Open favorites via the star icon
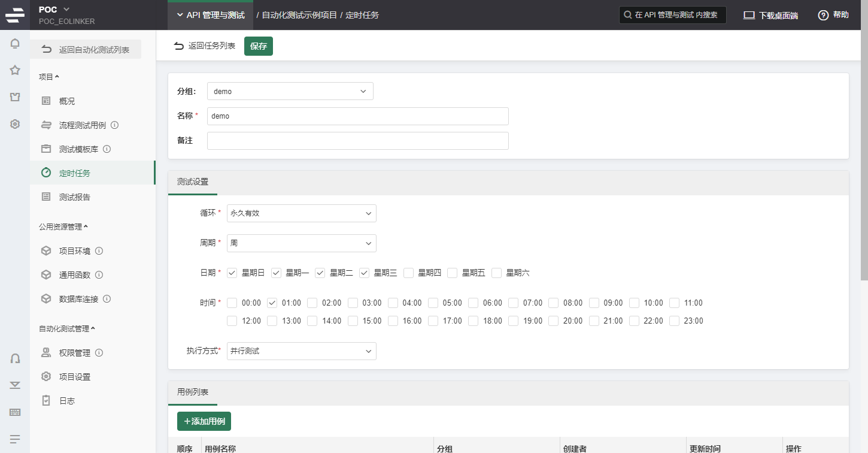 coord(15,70)
